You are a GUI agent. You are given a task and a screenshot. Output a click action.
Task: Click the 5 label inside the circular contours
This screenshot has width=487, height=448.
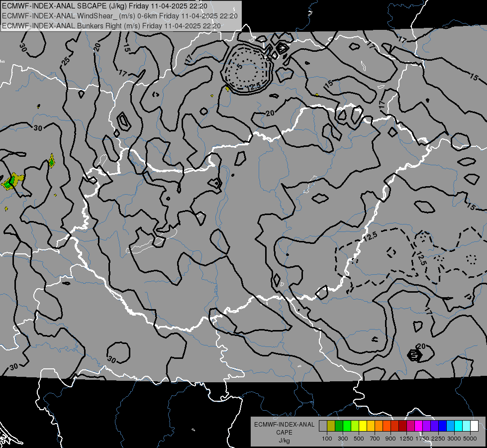[240, 66]
